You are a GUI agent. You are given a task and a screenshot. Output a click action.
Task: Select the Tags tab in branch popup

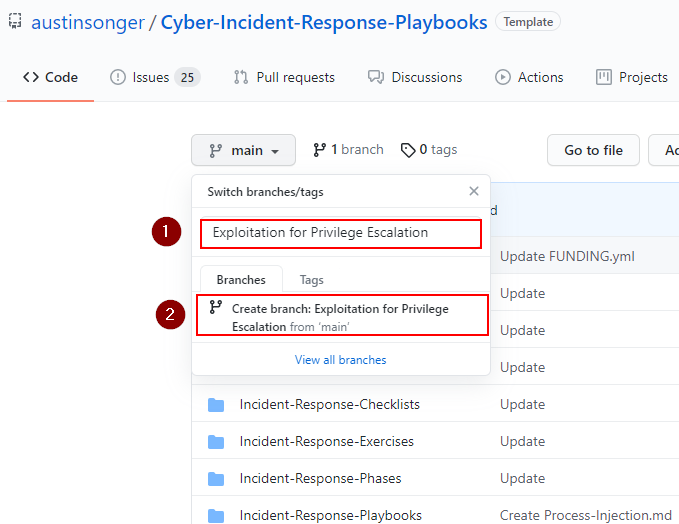coord(312,280)
